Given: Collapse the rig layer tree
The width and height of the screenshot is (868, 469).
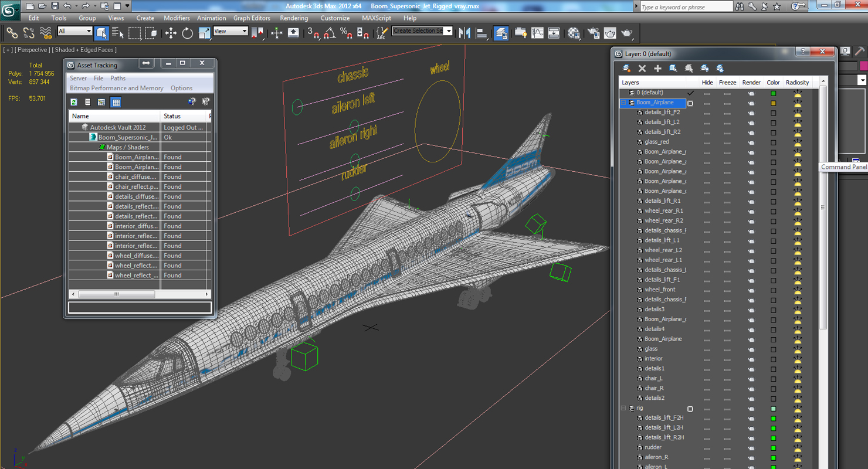Looking at the screenshot, I should coord(623,408).
